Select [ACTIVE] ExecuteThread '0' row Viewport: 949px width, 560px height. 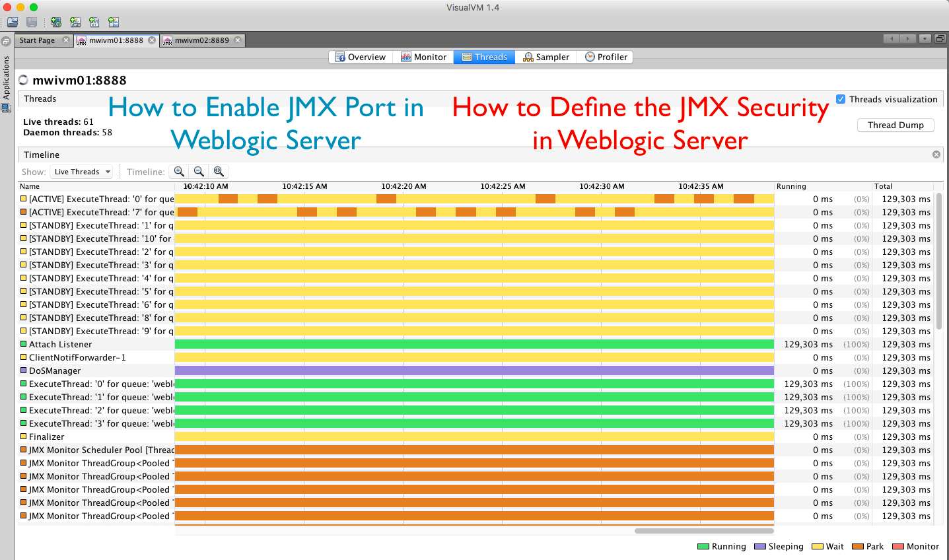[475, 199]
